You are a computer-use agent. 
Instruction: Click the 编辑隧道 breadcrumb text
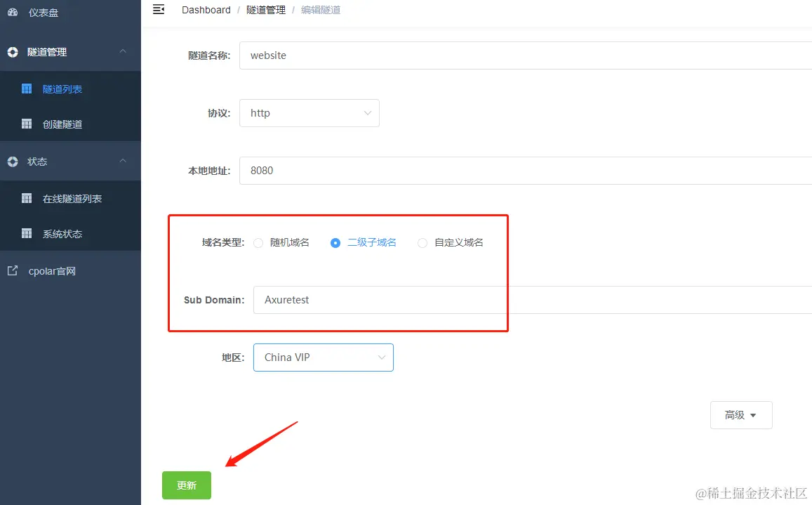(x=321, y=10)
